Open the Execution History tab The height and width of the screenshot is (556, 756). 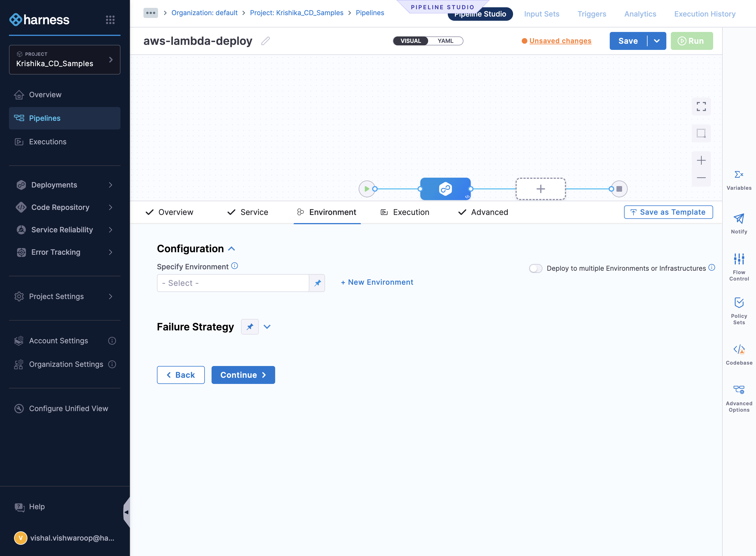[x=704, y=14]
